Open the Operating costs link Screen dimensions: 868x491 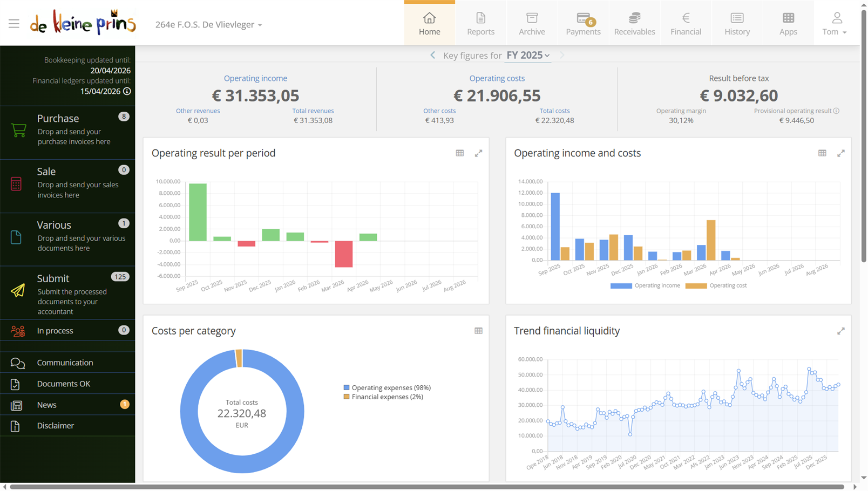coord(497,78)
